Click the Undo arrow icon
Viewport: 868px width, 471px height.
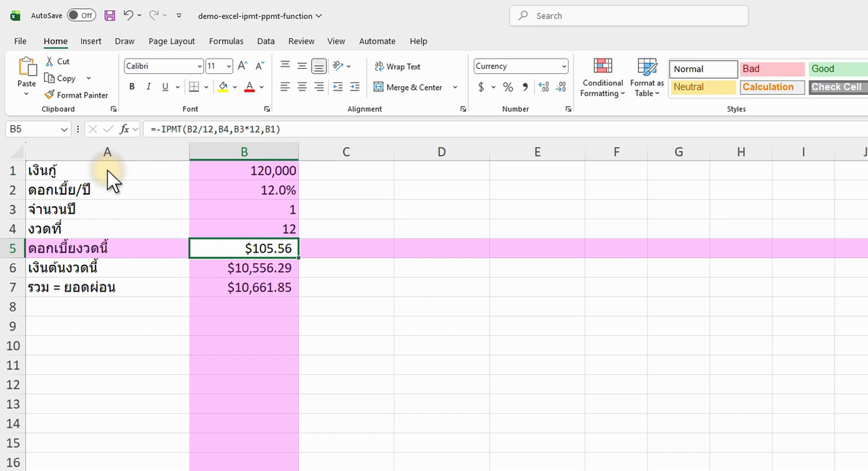point(128,15)
